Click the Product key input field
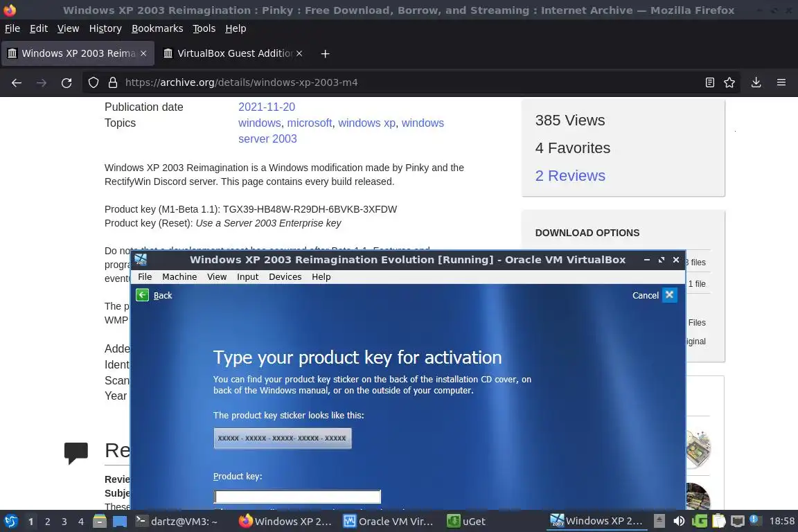Viewport: 798px width, 532px height. click(x=297, y=497)
